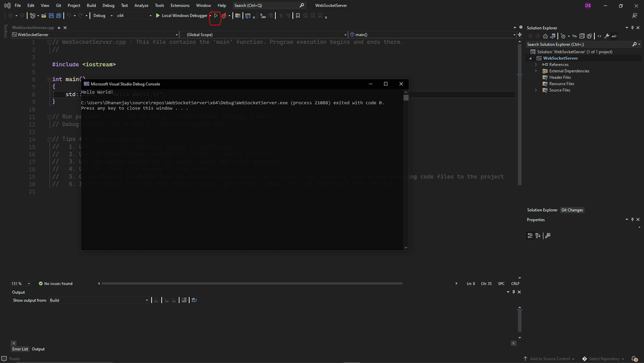Click the Save All icon in toolbar
644x363 pixels.
tap(58, 16)
